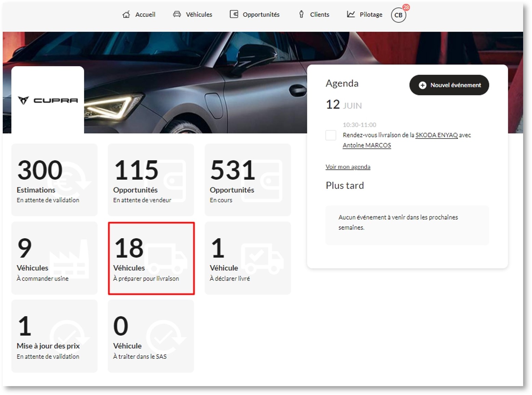Click the person icon beside Clients
The image size is (532, 395).
pos(301,14)
